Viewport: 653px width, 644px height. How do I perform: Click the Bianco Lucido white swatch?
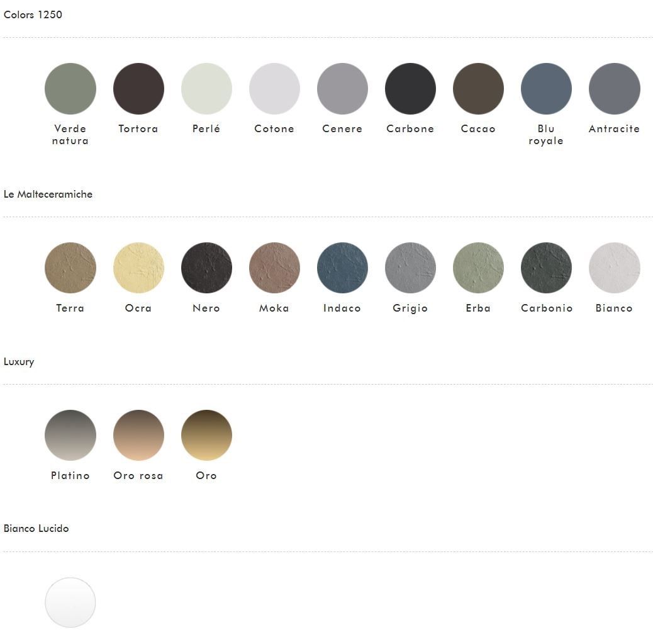70,602
